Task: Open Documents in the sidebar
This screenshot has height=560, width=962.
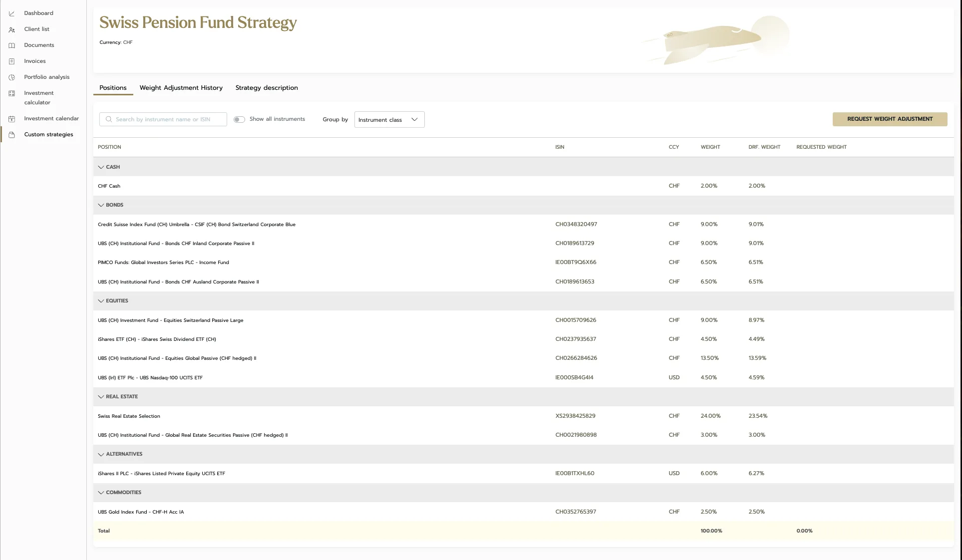Action: click(x=39, y=45)
